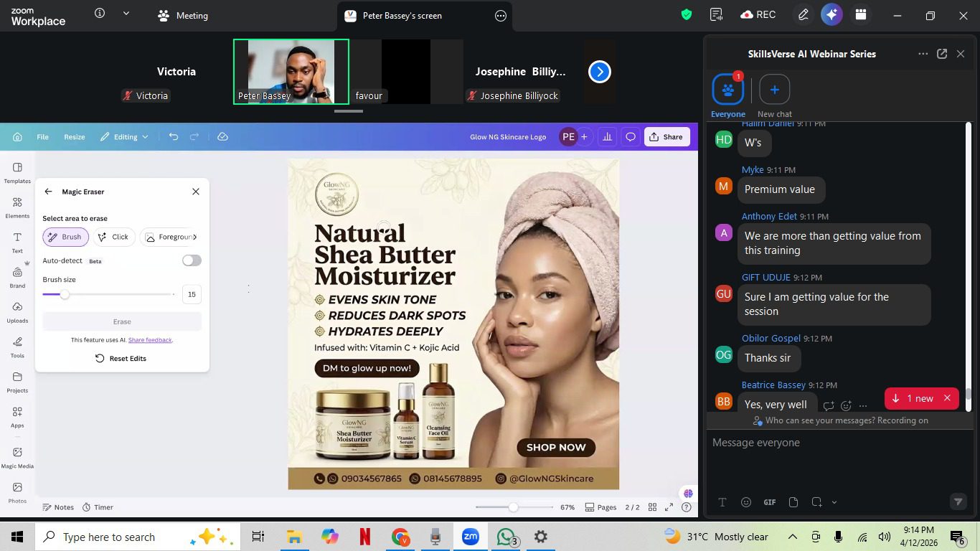Click the Zoom annotate pencil icon
The image size is (980, 551).
pos(803,15)
